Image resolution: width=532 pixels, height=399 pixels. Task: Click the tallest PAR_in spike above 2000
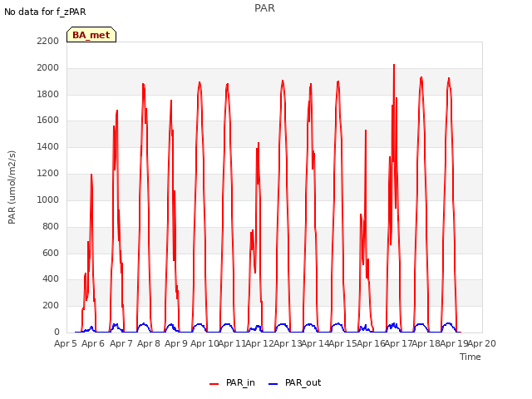(x=394, y=65)
